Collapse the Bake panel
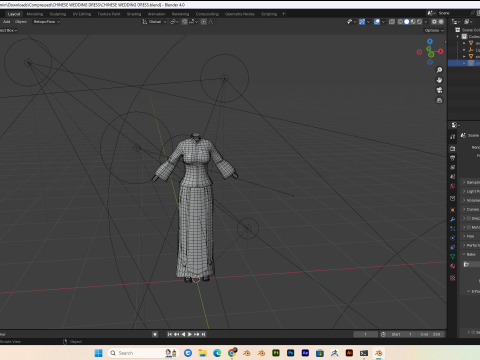 pyautogui.click(x=471, y=254)
